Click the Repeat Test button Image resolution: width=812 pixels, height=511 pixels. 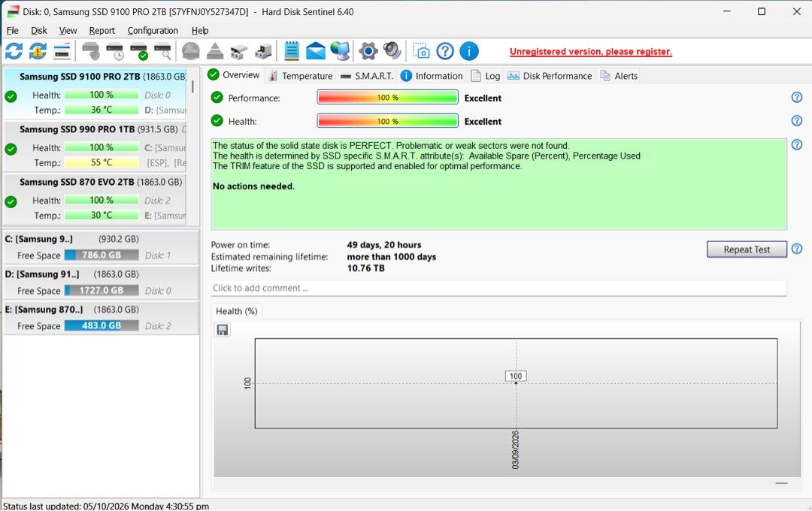[x=747, y=249]
